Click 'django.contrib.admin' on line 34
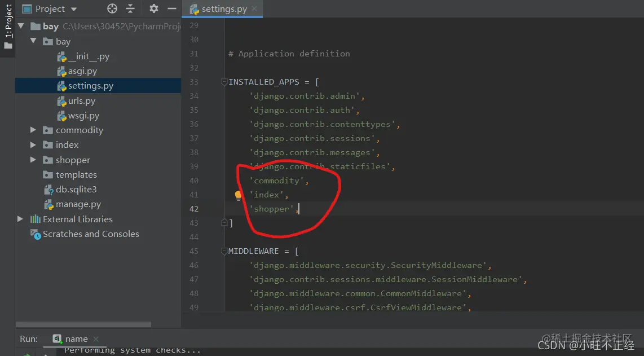The width and height of the screenshot is (644, 356). click(x=305, y=96)
